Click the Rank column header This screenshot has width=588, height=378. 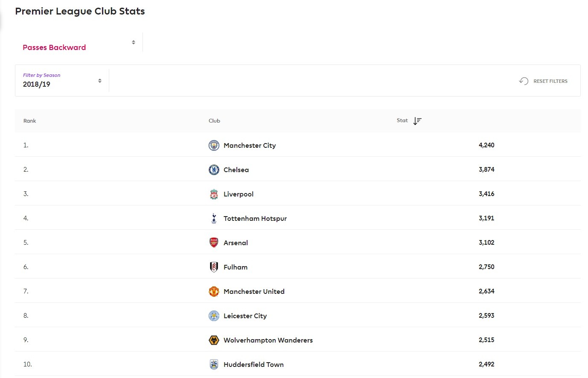tap(29, 121)
